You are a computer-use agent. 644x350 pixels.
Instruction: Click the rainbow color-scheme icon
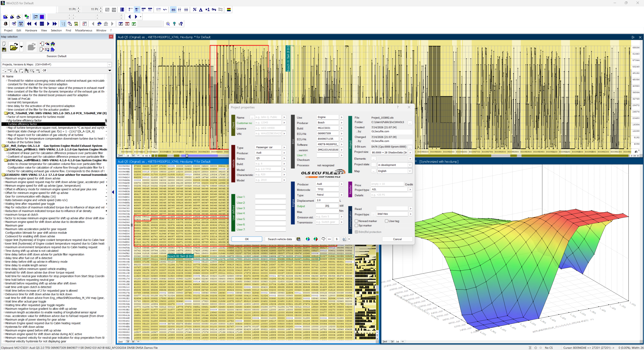point(229,10)
